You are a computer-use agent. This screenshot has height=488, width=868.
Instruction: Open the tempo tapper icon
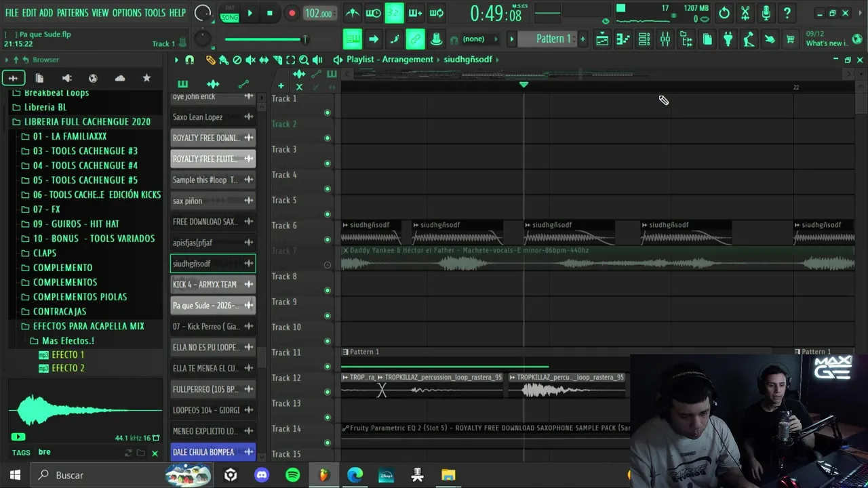[749, 39]
